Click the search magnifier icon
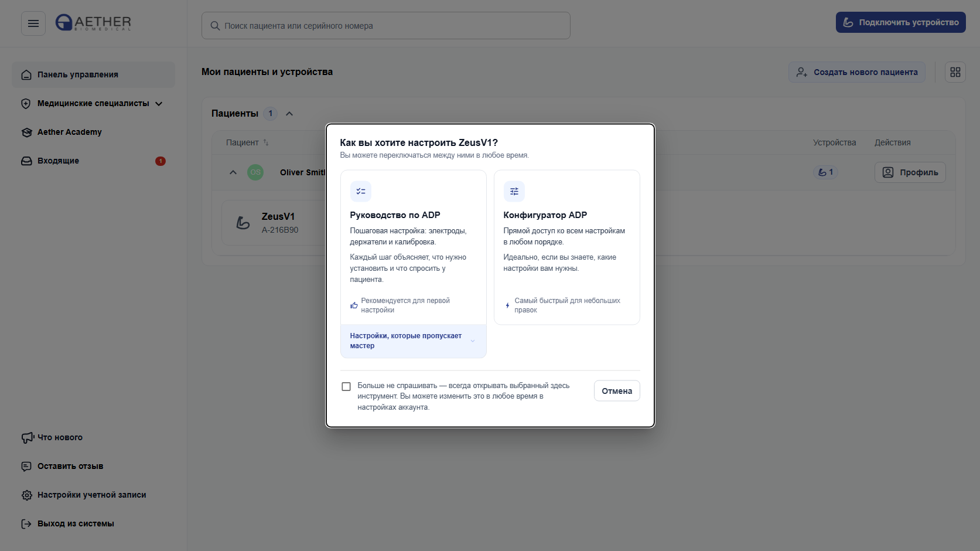Image resolution: width=980 pixels, height=551 pixels. pos(215,26)
